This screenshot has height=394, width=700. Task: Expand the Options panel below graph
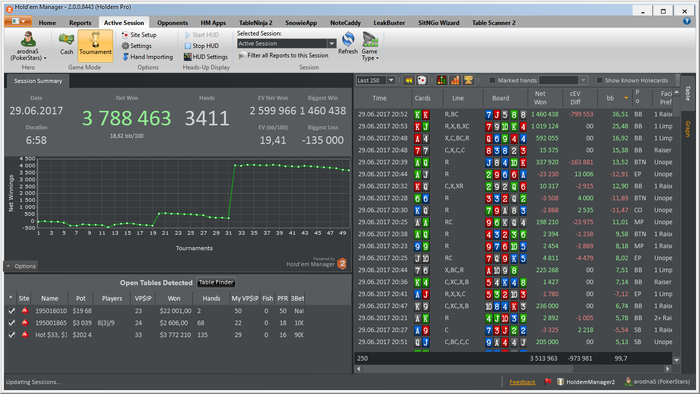click(x=21, y=266)
